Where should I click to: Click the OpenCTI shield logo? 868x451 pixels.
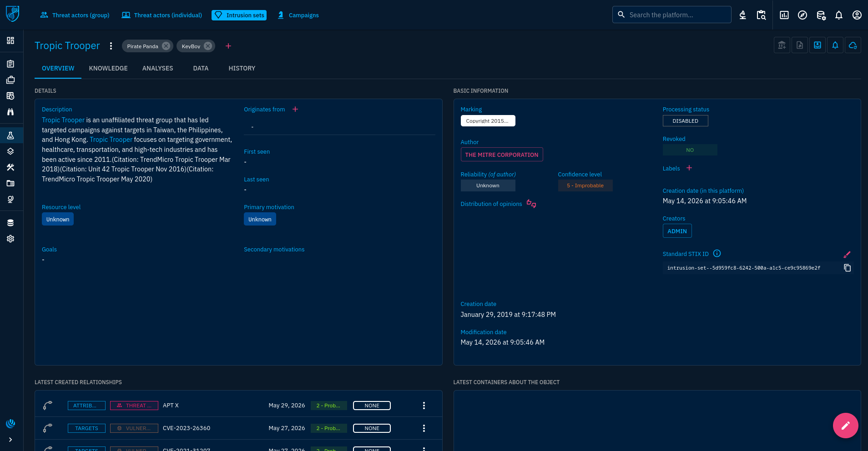[x=12, y=14]
